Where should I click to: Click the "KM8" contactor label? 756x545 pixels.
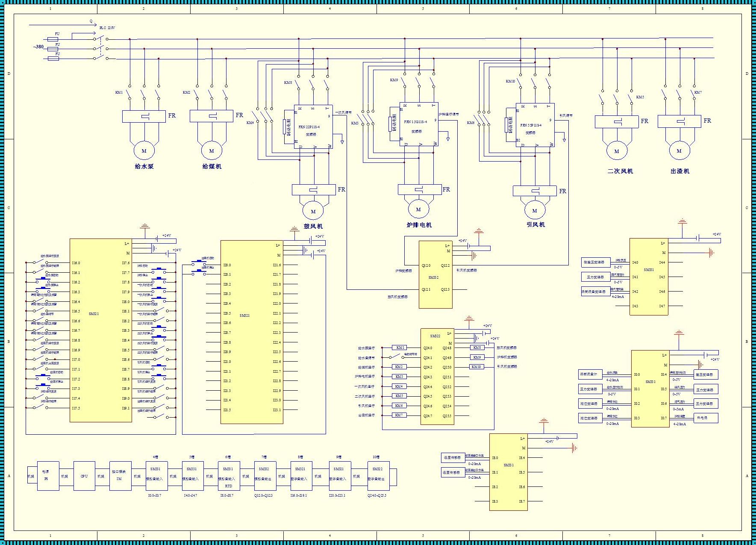(288, 82)
